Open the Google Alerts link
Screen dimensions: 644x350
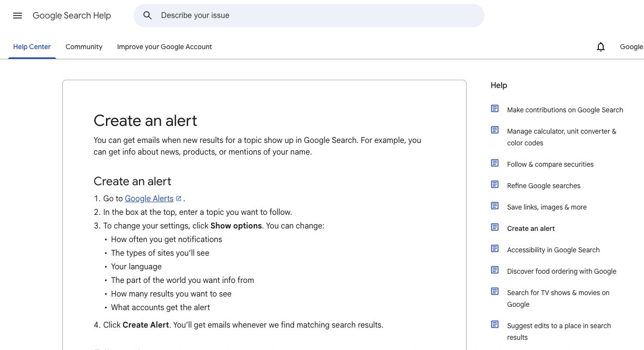pyautogui.click(x=149, y=198)
